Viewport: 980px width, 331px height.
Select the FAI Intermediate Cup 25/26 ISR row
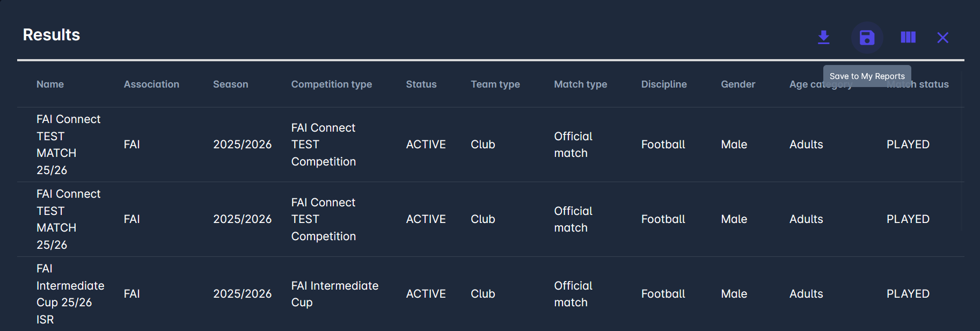coord(70,294)
